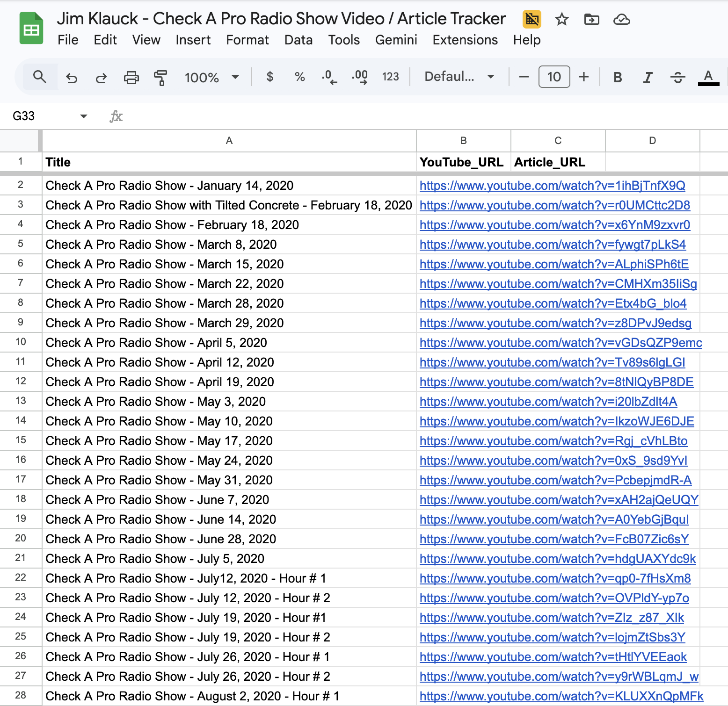Redo the last action
This screenshot has width=728, height=706.
101,77
